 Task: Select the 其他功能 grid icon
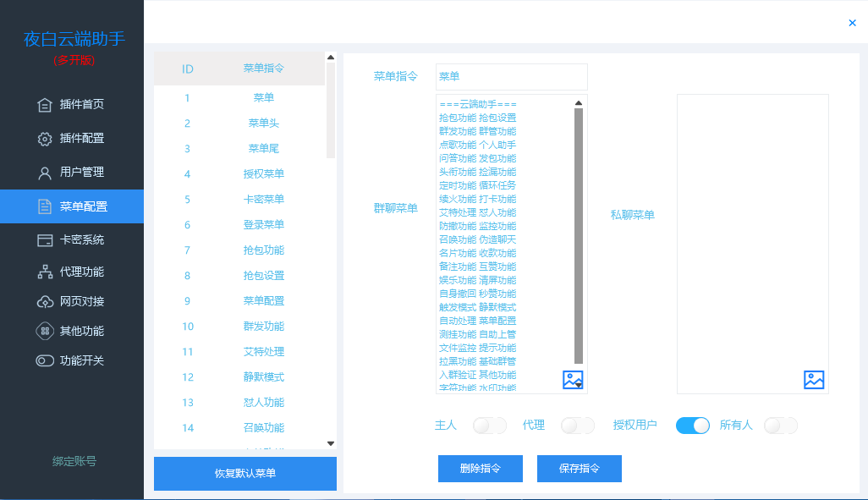pos(43,331)
